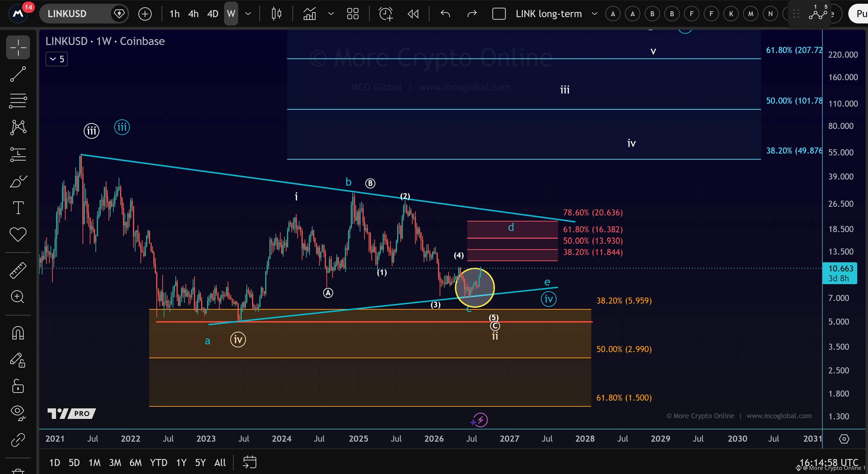Viewport: 868px width, 474px height.
Task: Change the candlestick chart type
Action: coord(276,14)
